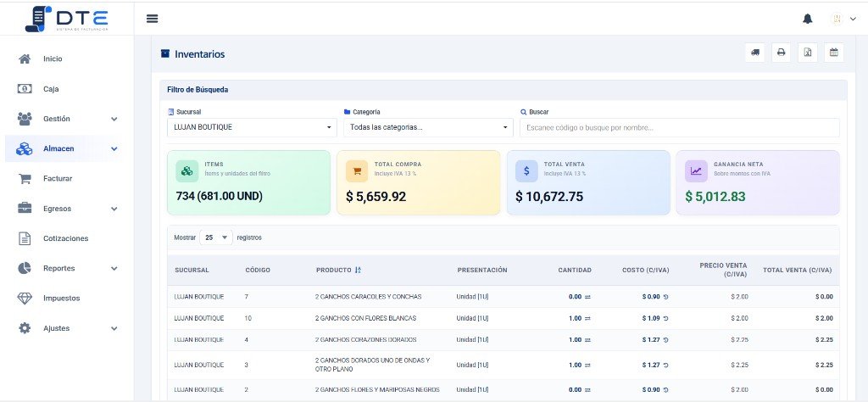Click the truck transfer icon in Inventarios header

[755, 53]
